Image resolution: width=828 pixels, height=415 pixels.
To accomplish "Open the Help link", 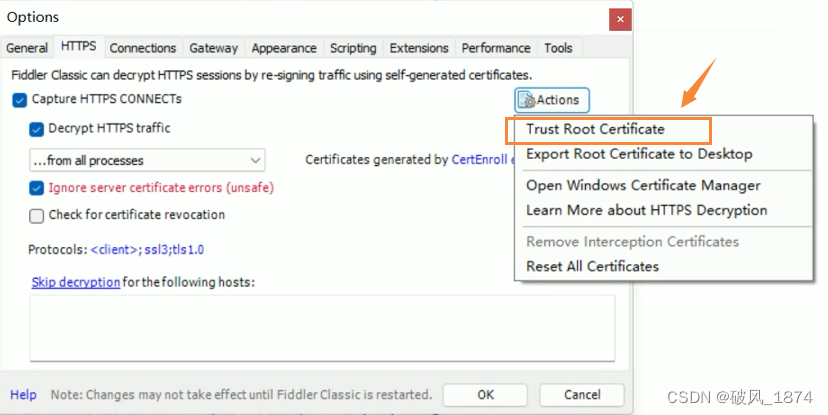I will (23, 395).
